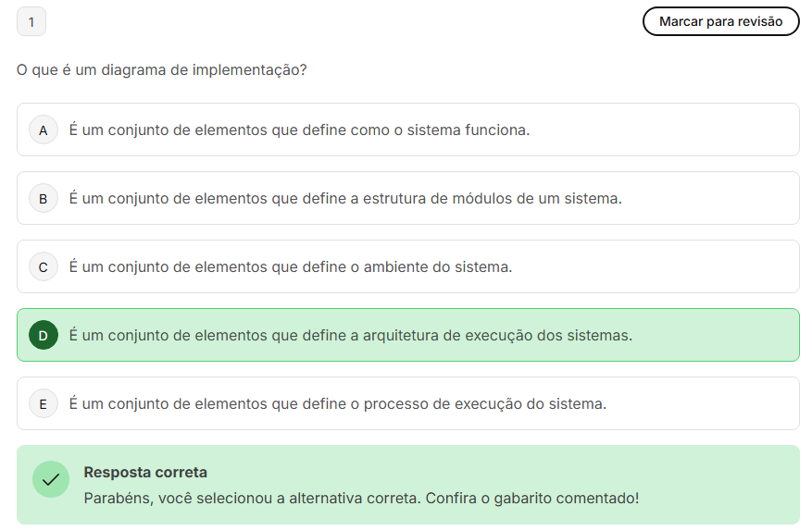This screenshot has height=531, width=812.
Task: Select the letter B option circle
Action: pyautogui.click(x=43, y=198)
